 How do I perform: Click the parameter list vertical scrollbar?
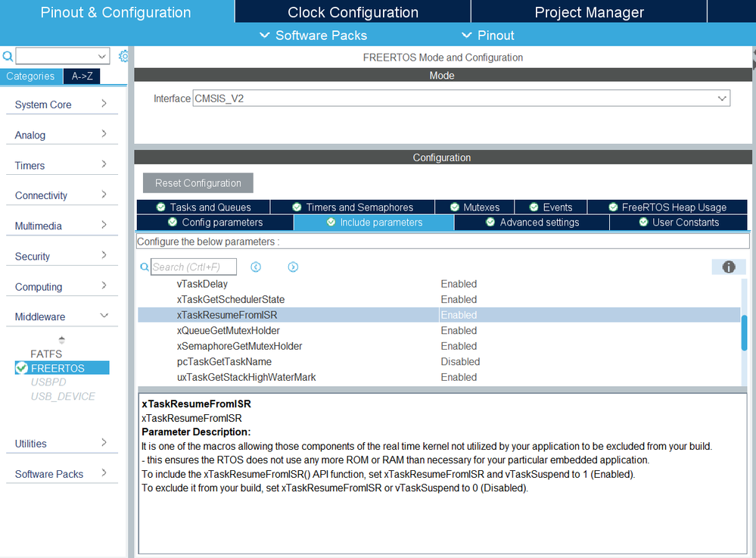(744, 333)
